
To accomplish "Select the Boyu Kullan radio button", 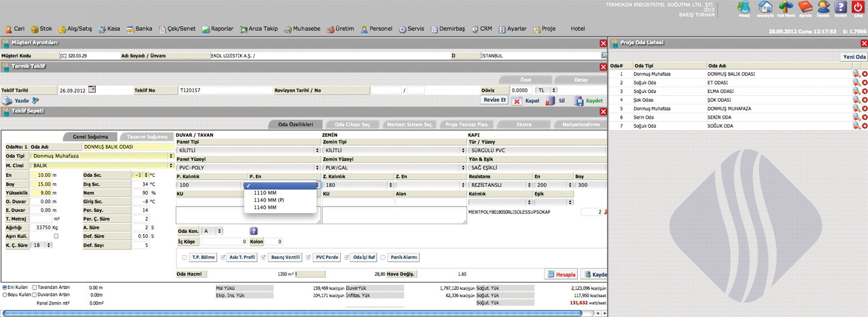I will [x=5, y=295].
